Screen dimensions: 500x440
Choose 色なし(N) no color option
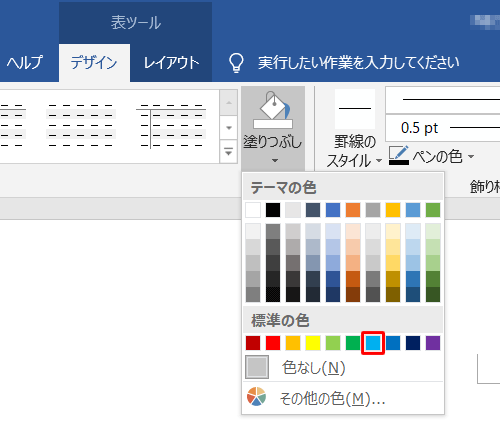coord(343,368)
